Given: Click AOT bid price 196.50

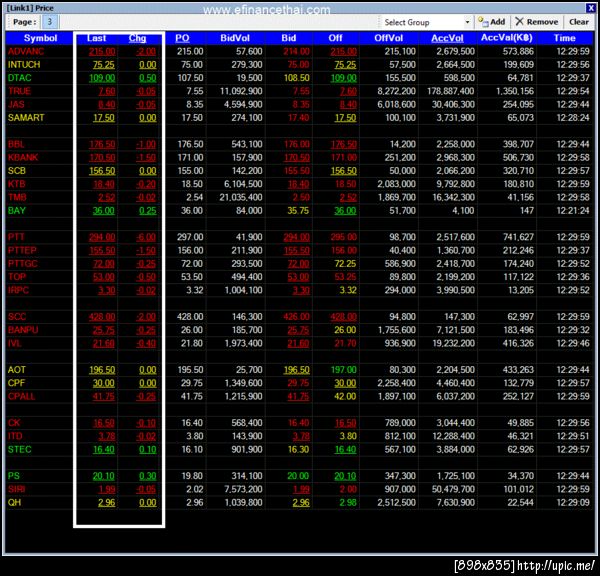Looking at the screenshot, I should pyautogui.click(x=297, y=370).
